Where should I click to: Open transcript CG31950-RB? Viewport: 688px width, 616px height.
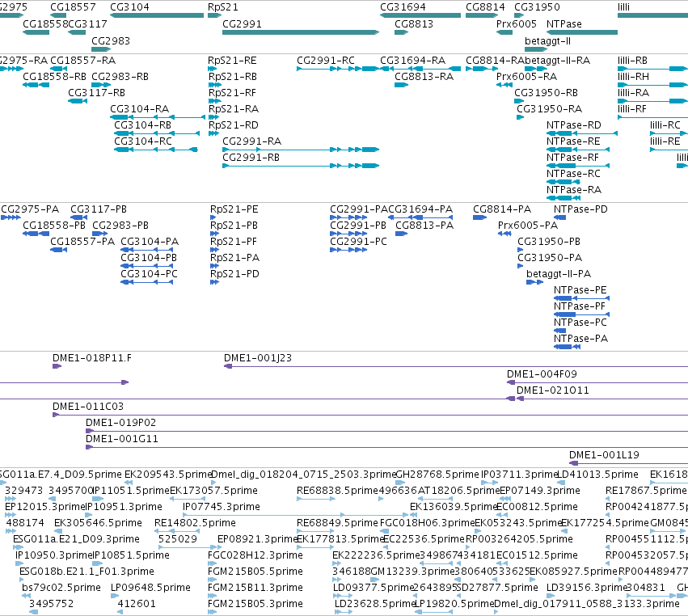pyautogui.click(x=547, y=93)
